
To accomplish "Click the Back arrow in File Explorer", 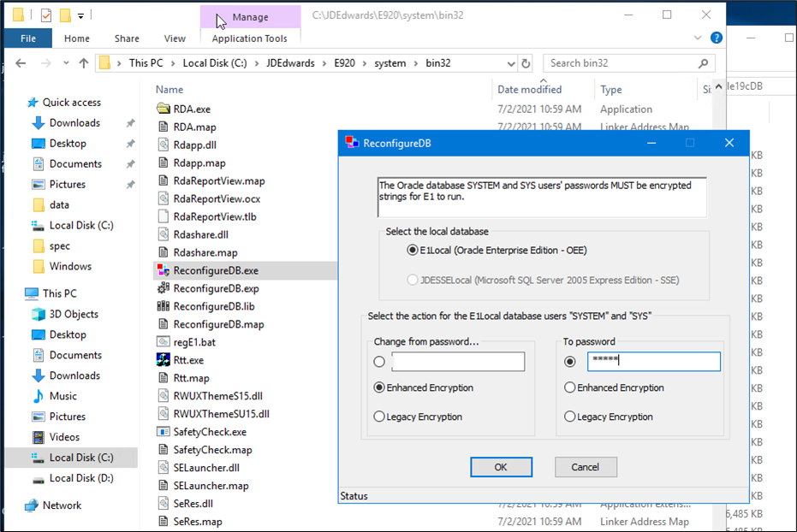I will click(21, 63).
